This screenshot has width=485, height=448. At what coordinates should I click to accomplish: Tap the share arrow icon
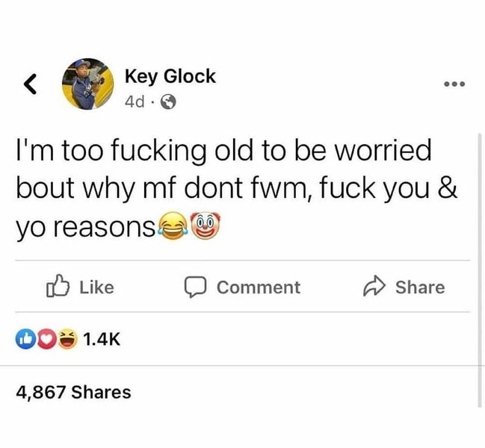tap(374, 286)
